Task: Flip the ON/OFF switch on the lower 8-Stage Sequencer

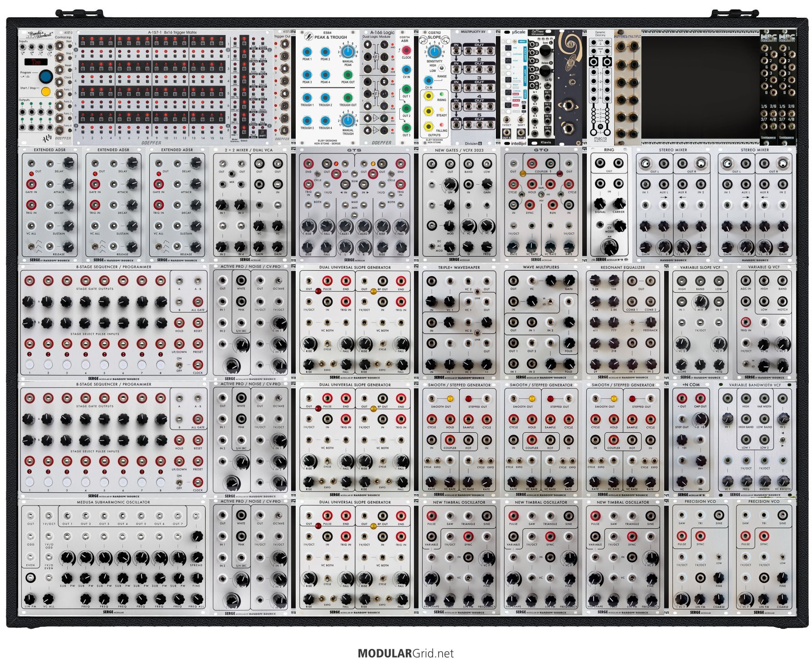Action: (179, 482)
